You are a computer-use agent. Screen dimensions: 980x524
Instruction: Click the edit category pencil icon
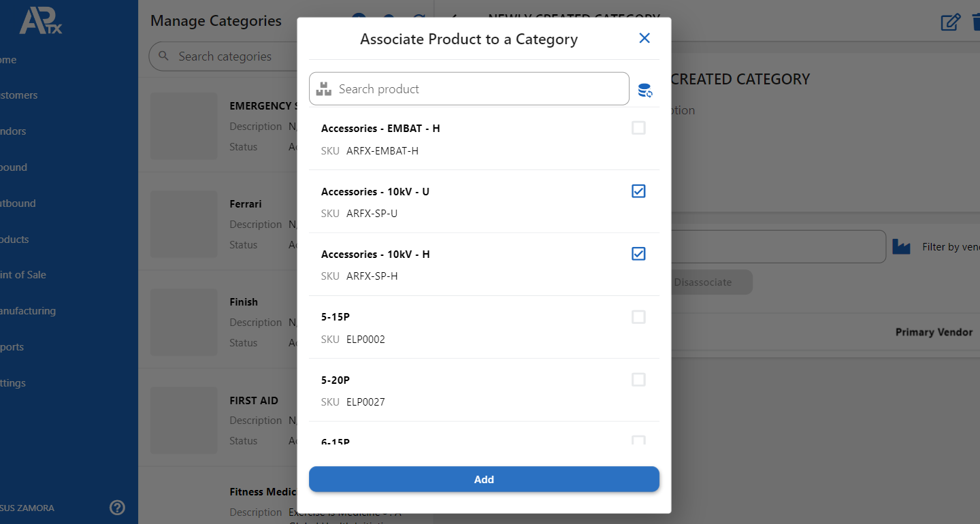(950, 22)
